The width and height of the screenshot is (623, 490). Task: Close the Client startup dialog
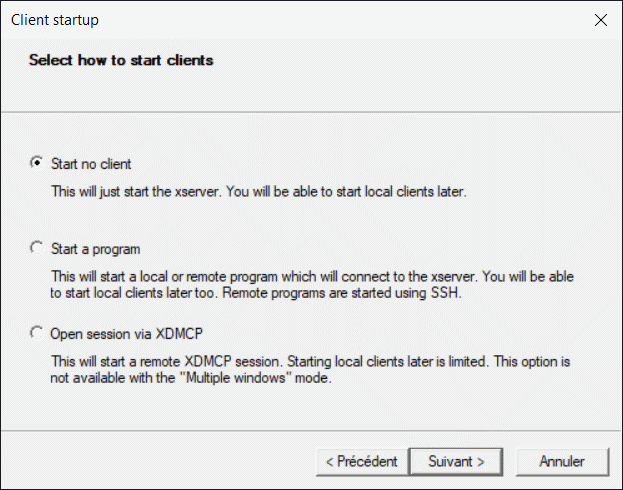(600, 20)
